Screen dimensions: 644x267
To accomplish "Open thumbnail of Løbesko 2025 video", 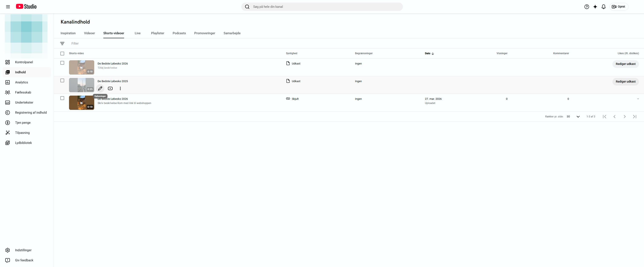I will (x=81, y=85).
